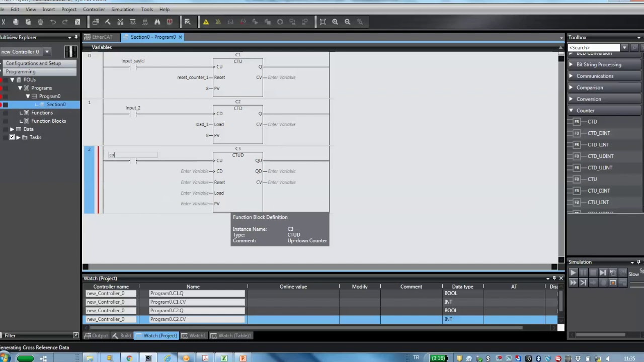Click the simulation Continuous Step fast-forward icon
Viewport: 644px width, 362px height.
[x=573, y=283]
